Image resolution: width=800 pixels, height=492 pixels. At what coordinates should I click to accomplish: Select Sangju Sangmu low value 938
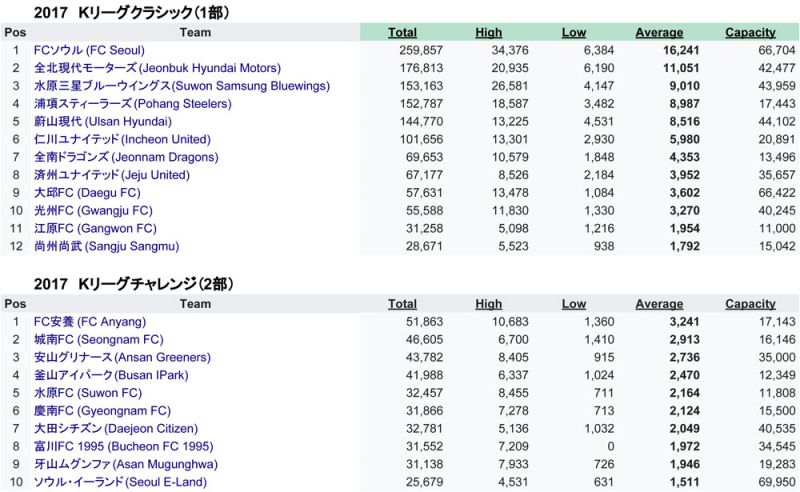click(604, 247)
